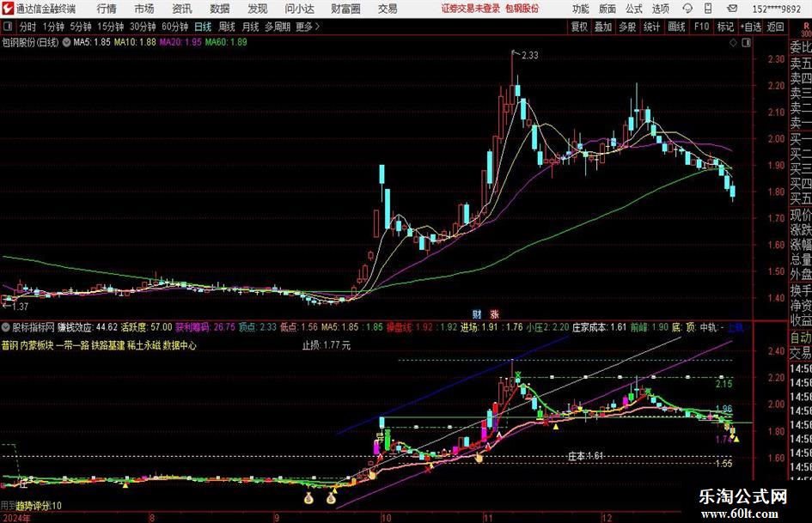This screenshot has height=523, width=812.
Task: Switch to 多周期 tab
Action: pos(278,27)
